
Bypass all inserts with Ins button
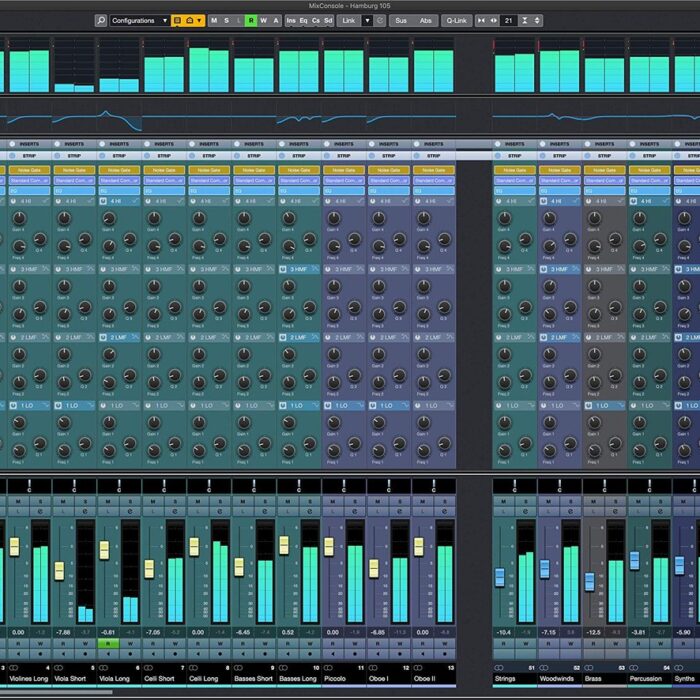click(x=291, y=21)
